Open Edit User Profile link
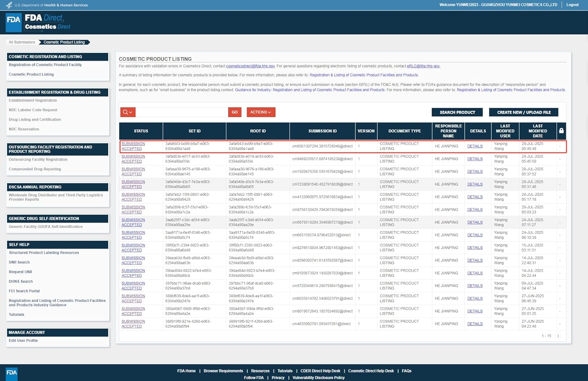 pos(23,341)
